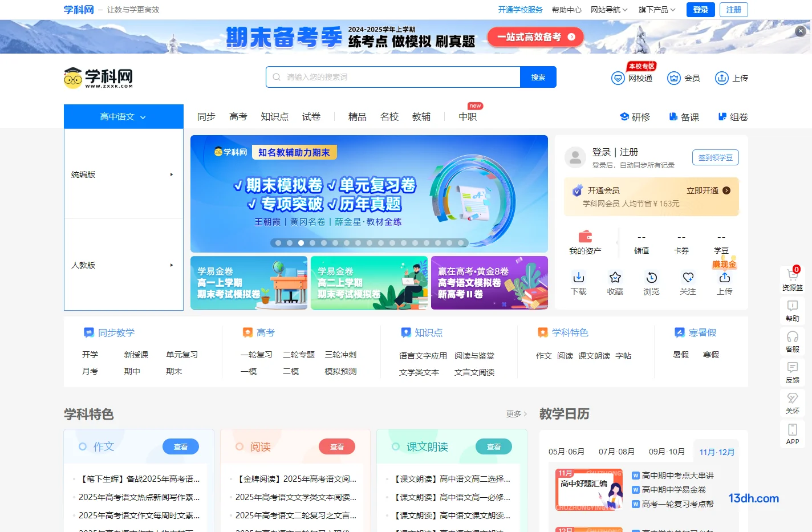Open 高一上学期期末考试模拟卷 thumbnail

click(x=249, y=283)
